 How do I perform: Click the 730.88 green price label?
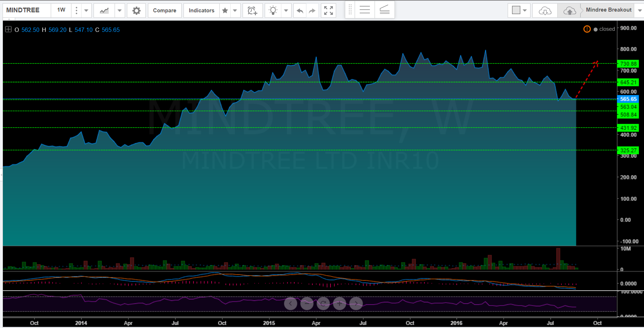(x=628, y=64)
